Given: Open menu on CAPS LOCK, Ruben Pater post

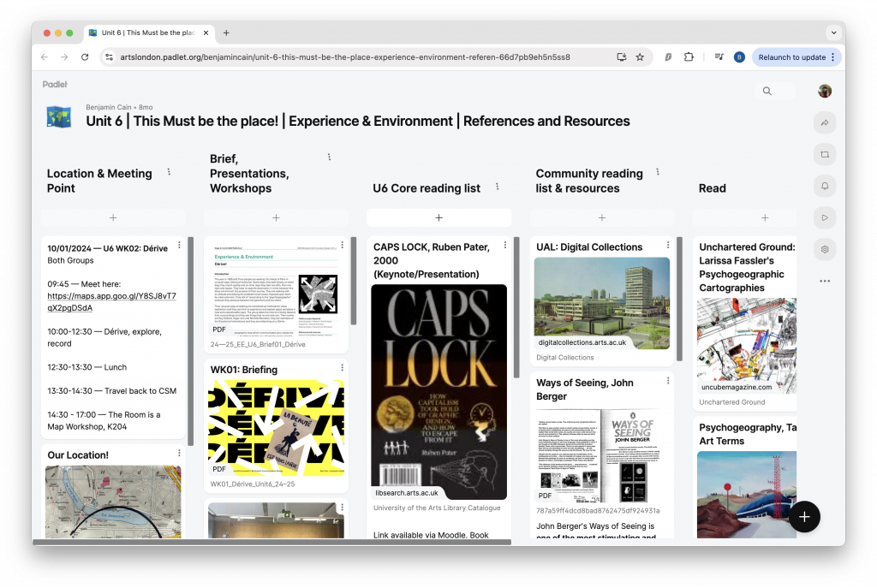Looking at the screenshot, I should [505, 245].
